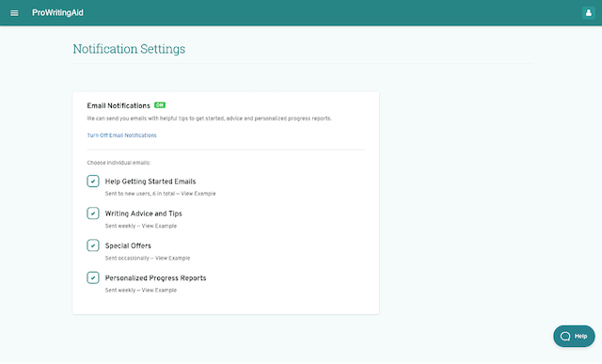602x364 pixels.
Task: Click the helpful tips description sentence
Action: click(x=209, y=119)
